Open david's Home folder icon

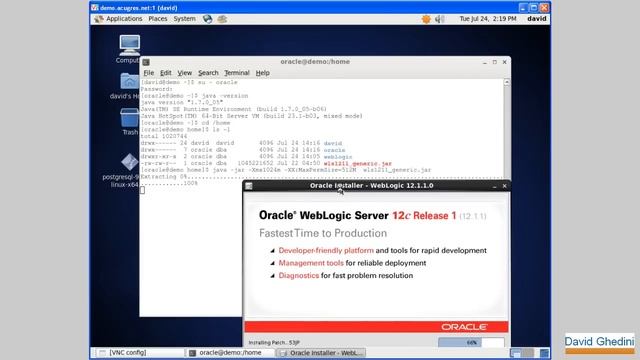click(129, 81)
